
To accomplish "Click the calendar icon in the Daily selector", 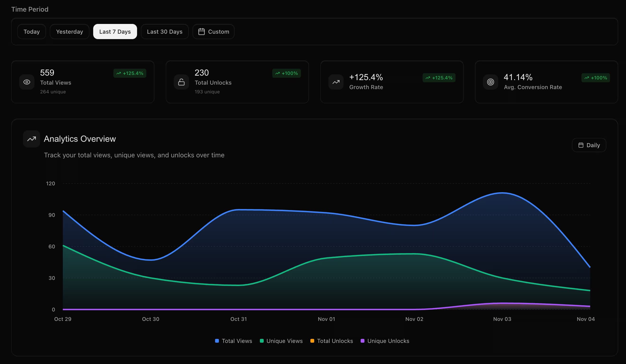I will [581, 145].
